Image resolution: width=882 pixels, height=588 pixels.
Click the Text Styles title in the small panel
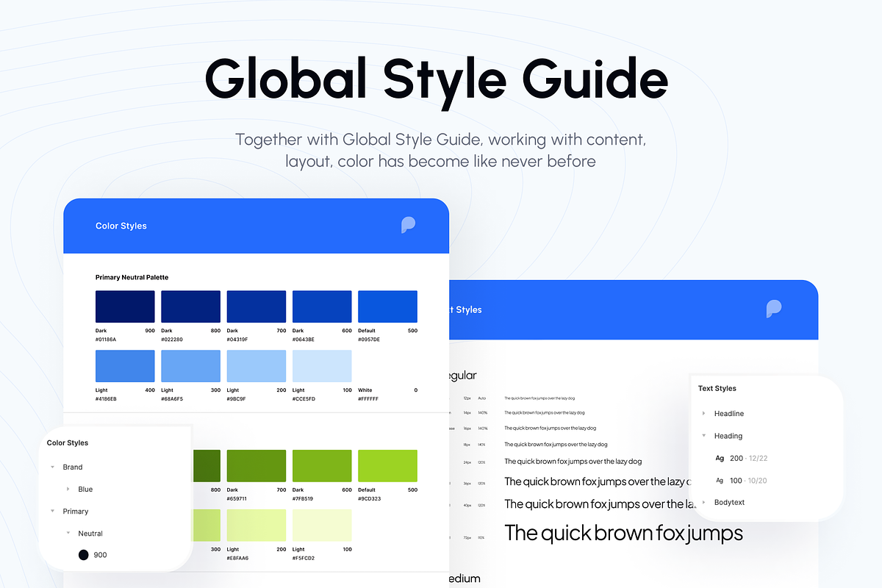click(x=717, y=388)
